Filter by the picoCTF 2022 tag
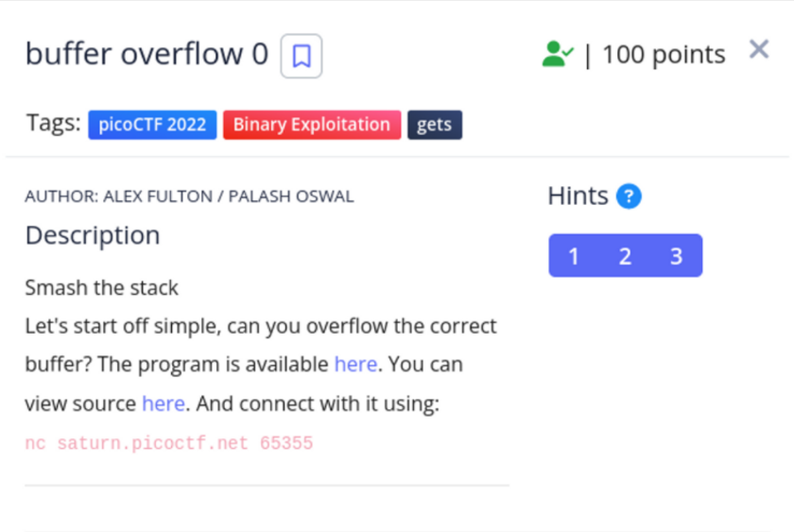 (x=153, y=125)
